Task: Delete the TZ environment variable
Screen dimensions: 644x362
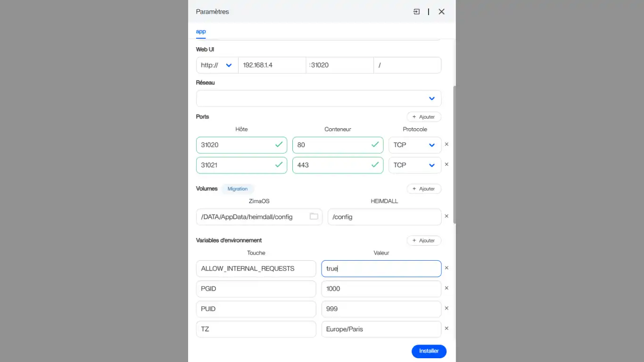Action: 446,329
